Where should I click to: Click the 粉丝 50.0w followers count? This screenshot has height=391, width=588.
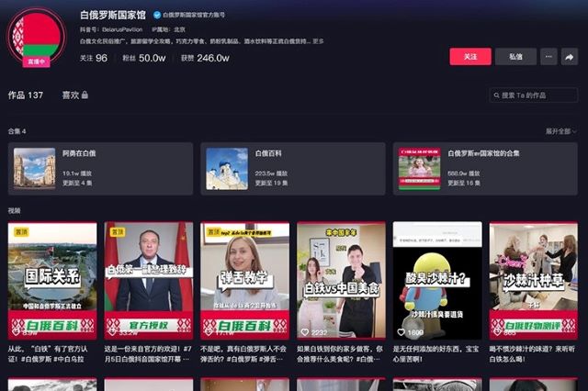pyautogui.click(x=144, y=58)
